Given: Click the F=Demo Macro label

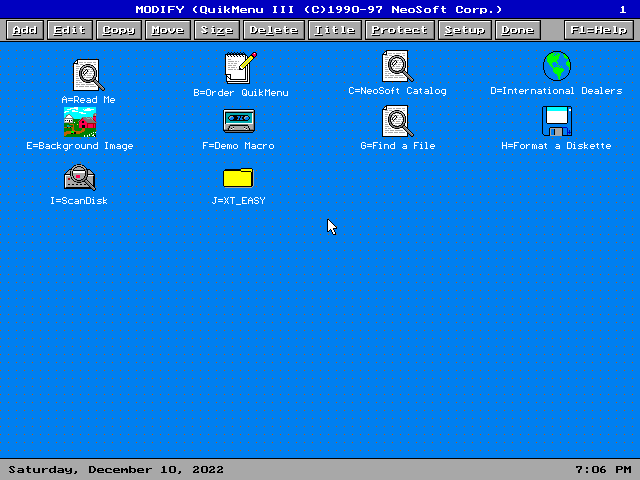Looking at the screenshot, I should (x=238, y=146).
